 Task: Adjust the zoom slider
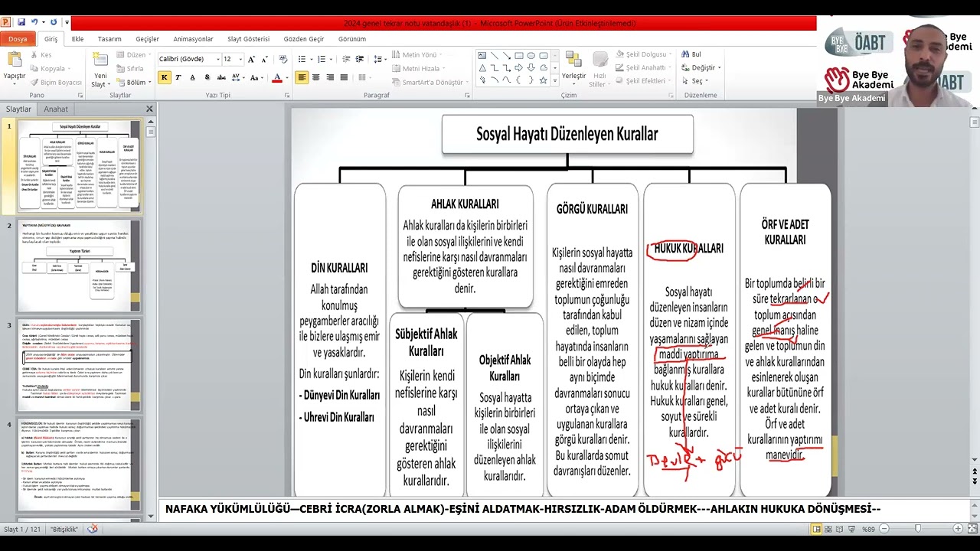click(x=918, y=529)
